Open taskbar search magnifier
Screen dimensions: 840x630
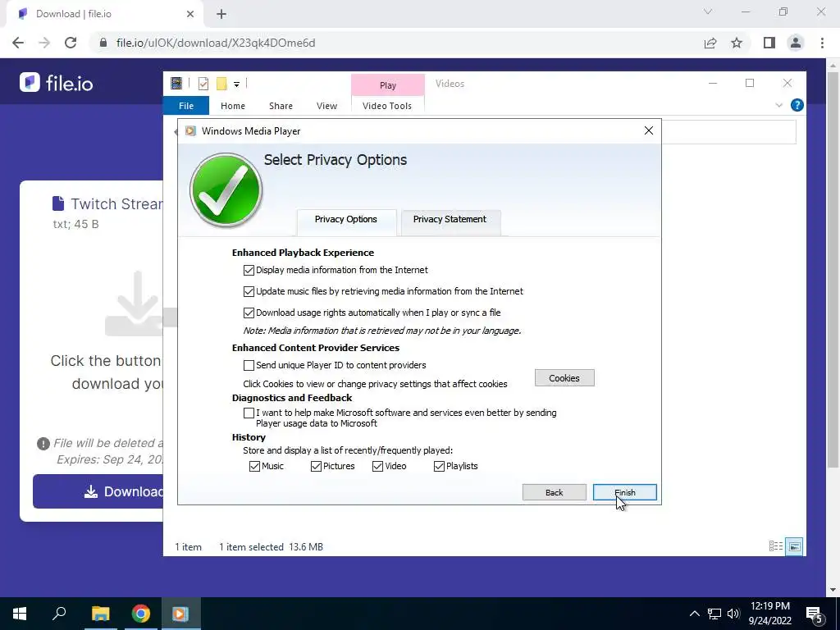(59, 614)
